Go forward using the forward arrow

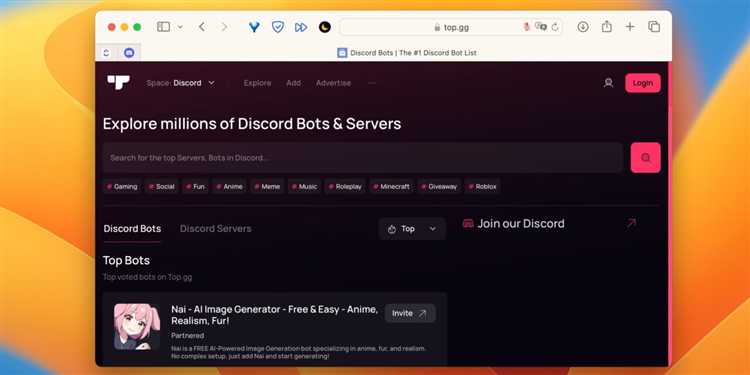[224, 27]
